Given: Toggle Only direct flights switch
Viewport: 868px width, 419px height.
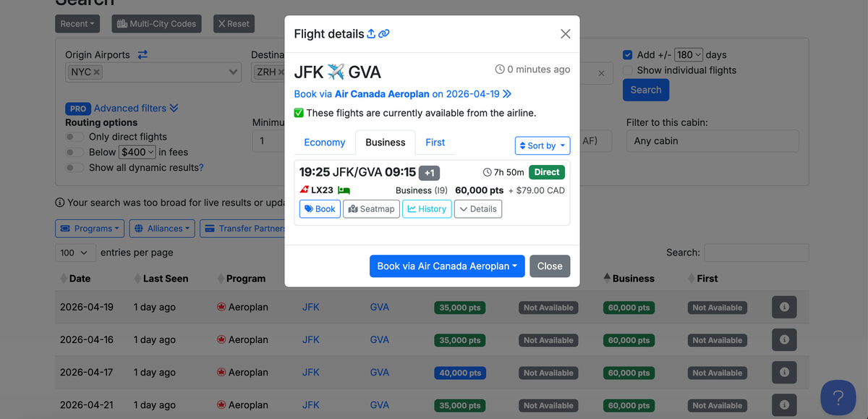Looking at the screenshot, I should [75, 137].
